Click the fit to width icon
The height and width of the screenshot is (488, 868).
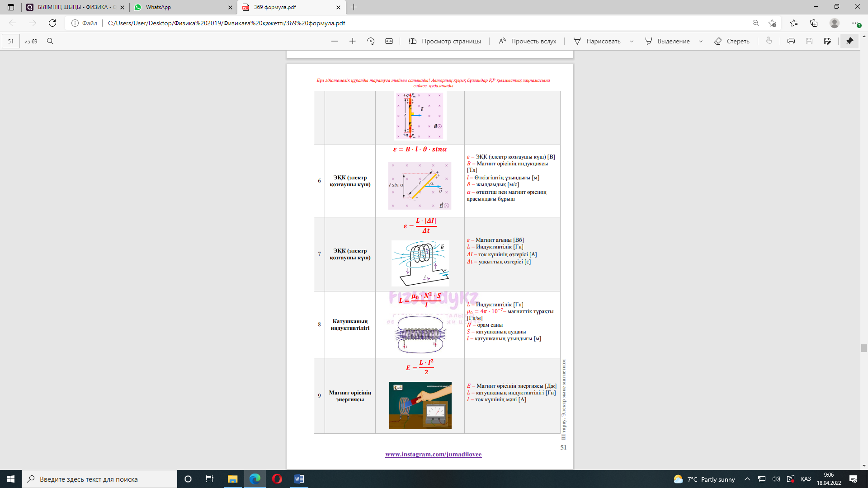pyautogui.click(x=389, y=41)
